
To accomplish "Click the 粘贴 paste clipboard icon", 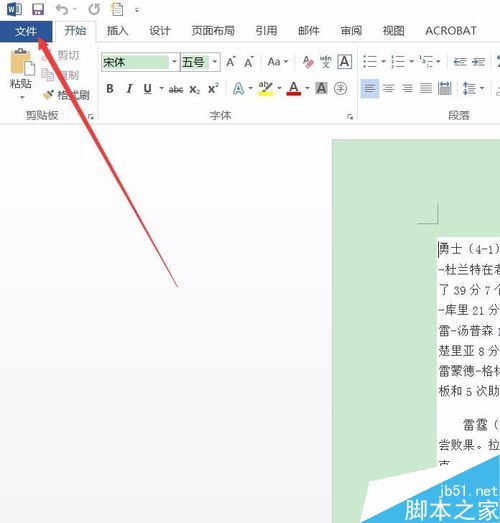I will [22, 62].
